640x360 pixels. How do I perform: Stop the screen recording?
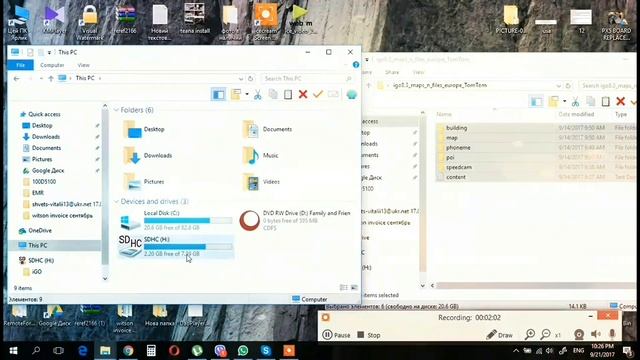tap(369, 335)
